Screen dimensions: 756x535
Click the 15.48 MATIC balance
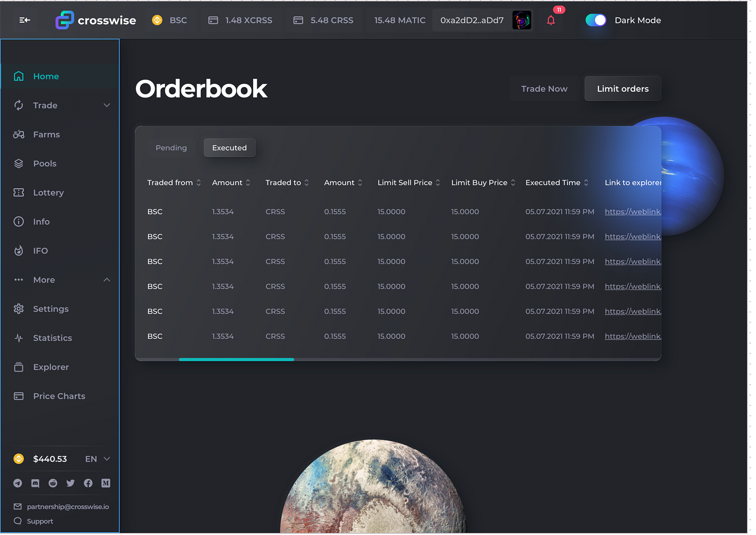coord(400,20)
